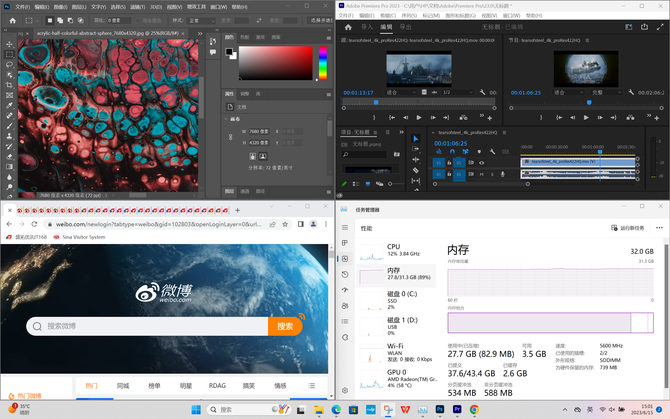Choose the Eraser tool in Photoshop
670x419 pixels.
[9, 157]
